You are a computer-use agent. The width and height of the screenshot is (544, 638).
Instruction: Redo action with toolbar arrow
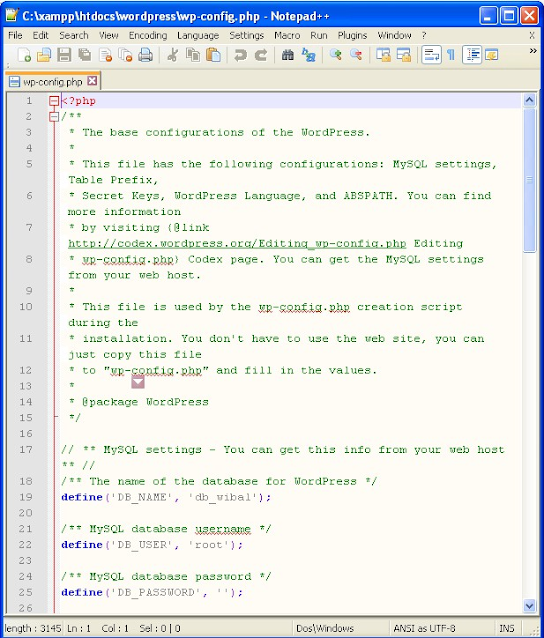point(261,55)
